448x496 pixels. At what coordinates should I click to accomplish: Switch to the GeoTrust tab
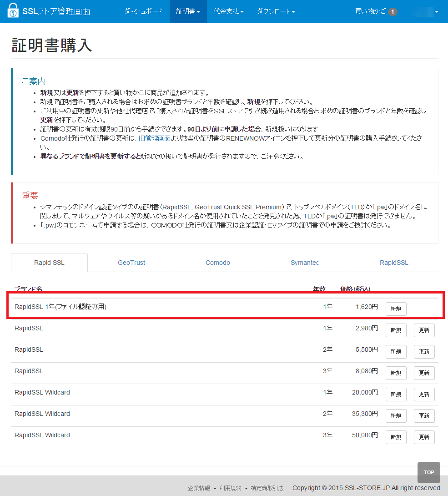click(x=131, y=263)
